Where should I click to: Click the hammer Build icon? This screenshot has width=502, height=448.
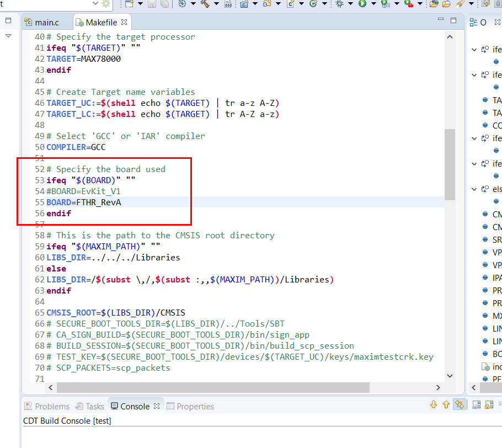(205, 3)
